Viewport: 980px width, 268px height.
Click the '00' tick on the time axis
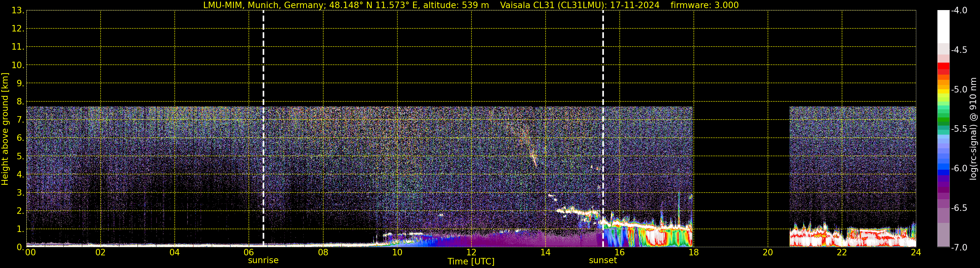click(x=31, y=252)
